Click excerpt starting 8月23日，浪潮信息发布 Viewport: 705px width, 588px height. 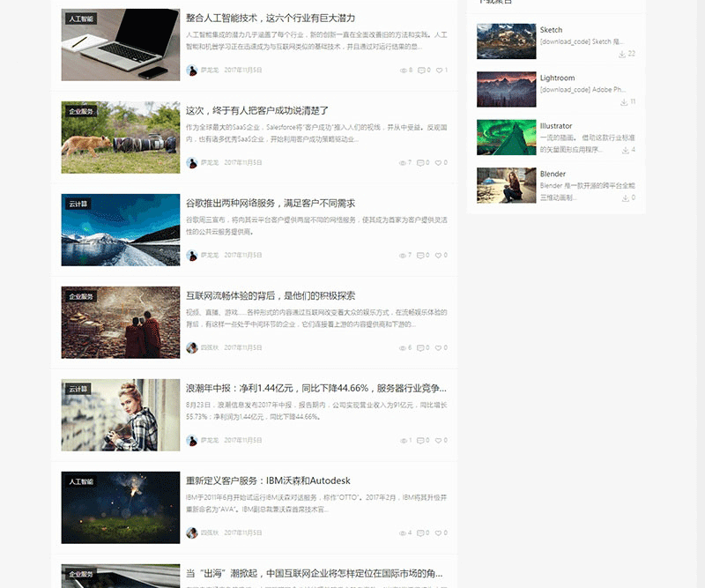point(316,411)
